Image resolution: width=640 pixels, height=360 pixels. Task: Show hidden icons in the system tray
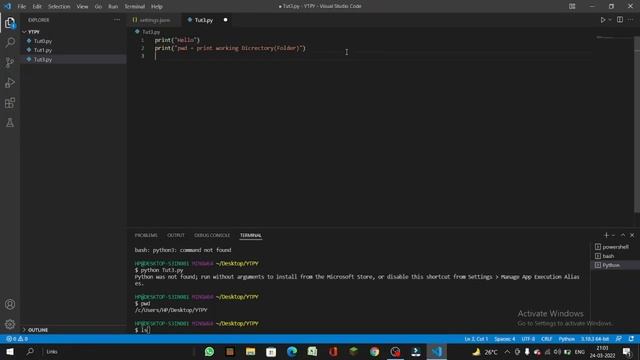click(x=507, y=352)
